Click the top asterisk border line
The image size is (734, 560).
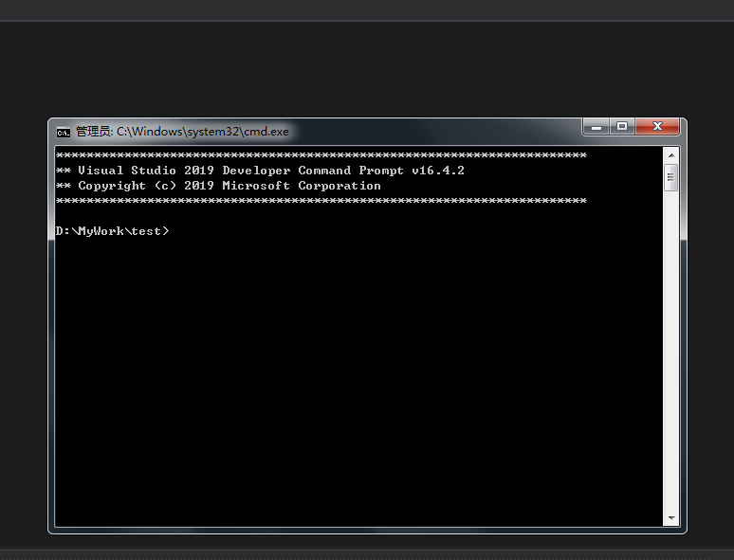(321, 155)
